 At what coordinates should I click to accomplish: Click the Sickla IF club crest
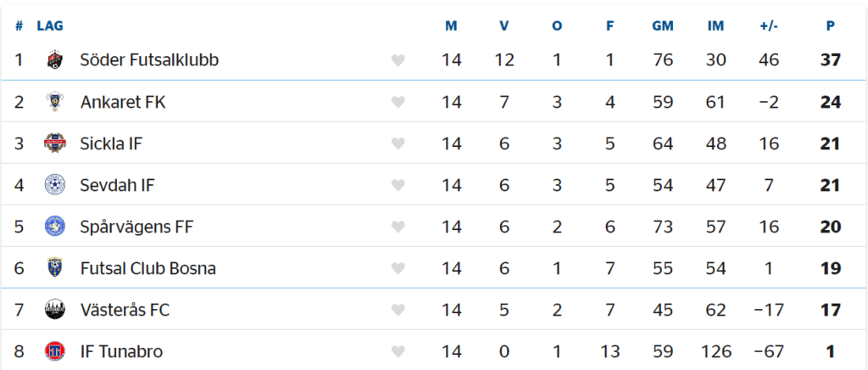[54, 143]
